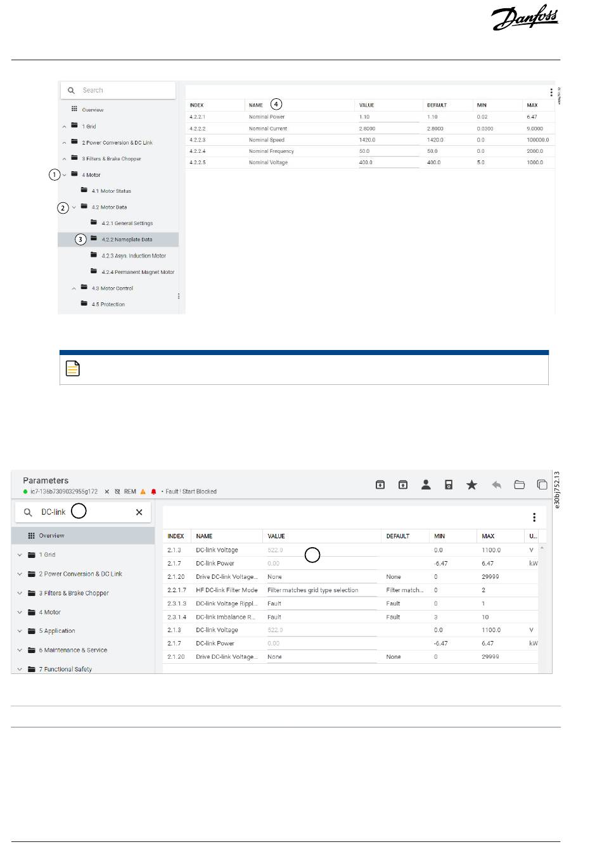This screenshot has width=602, height=868.
Task: Click the save disk icon in Parameters toolbar
Action: 449,485
